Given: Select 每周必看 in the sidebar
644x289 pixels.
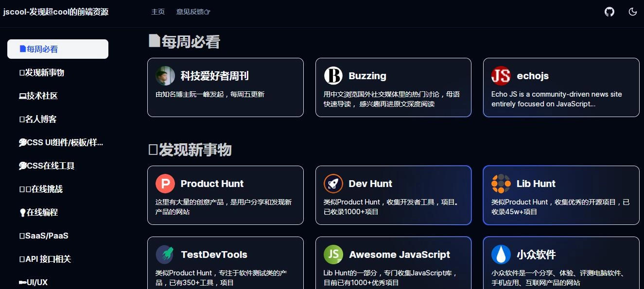Looking at the screenshot, I should pos(58,49).
